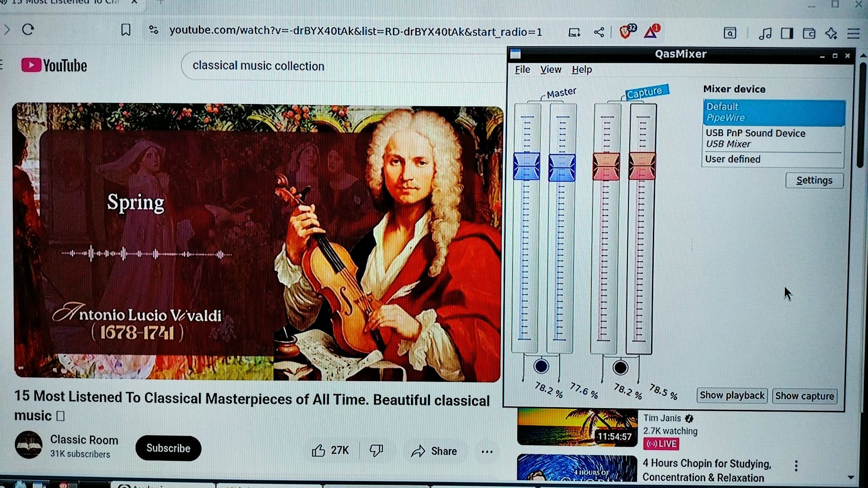This screenshot has width=868, height=488.
Task: Click Master left channel slider handle
Action: 527,166
